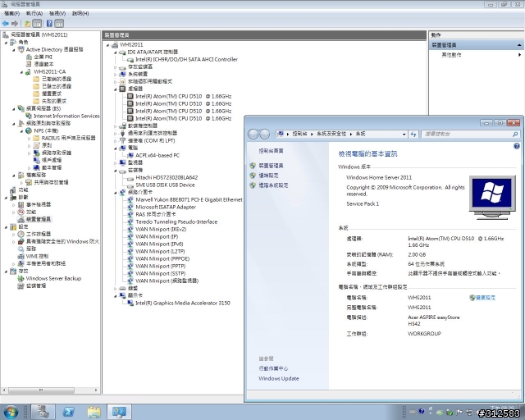This screenshot has width=525, height=420.
Task: Click the refresh button beside the address bar
Action: coord(413,134)
